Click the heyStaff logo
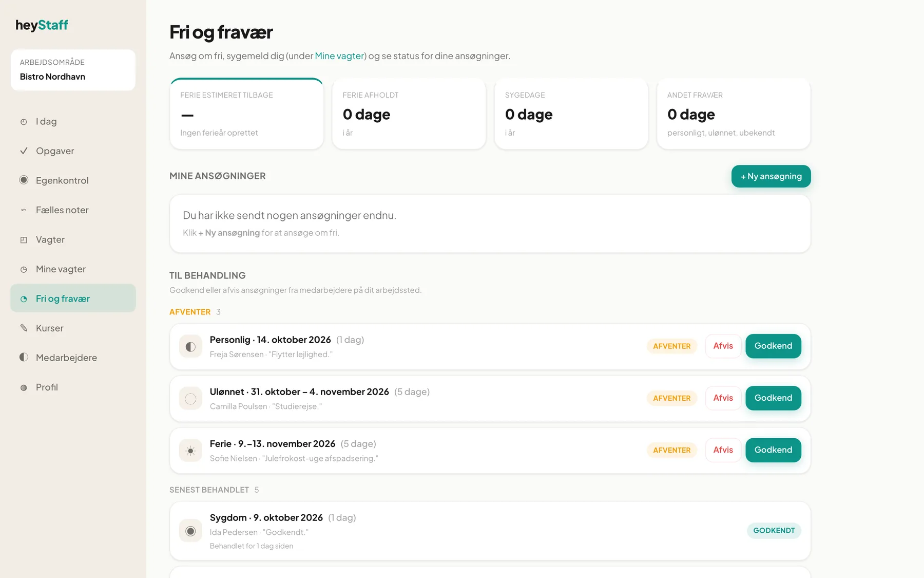The image size is (924, 578). [x=42, y=25]
